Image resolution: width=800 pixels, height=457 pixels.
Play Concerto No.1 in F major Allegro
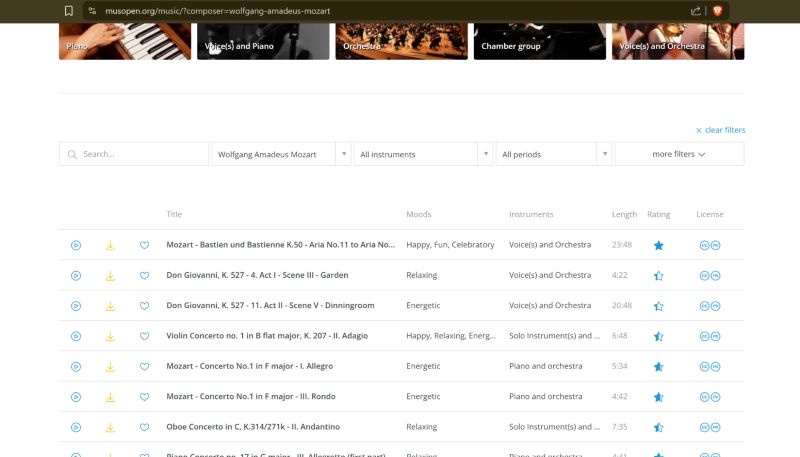pos(76,367)
